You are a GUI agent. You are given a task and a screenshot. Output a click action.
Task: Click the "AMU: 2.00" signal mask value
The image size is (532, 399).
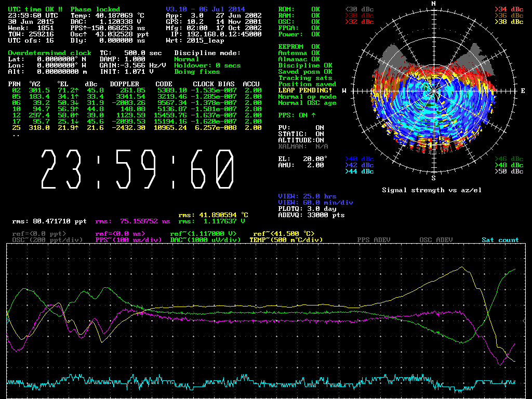point(301,165)
